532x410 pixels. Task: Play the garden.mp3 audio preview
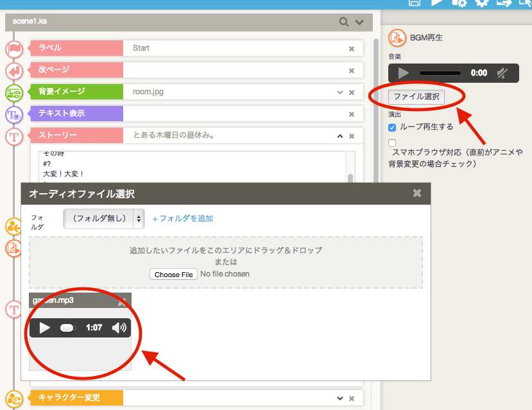(44, 328)
